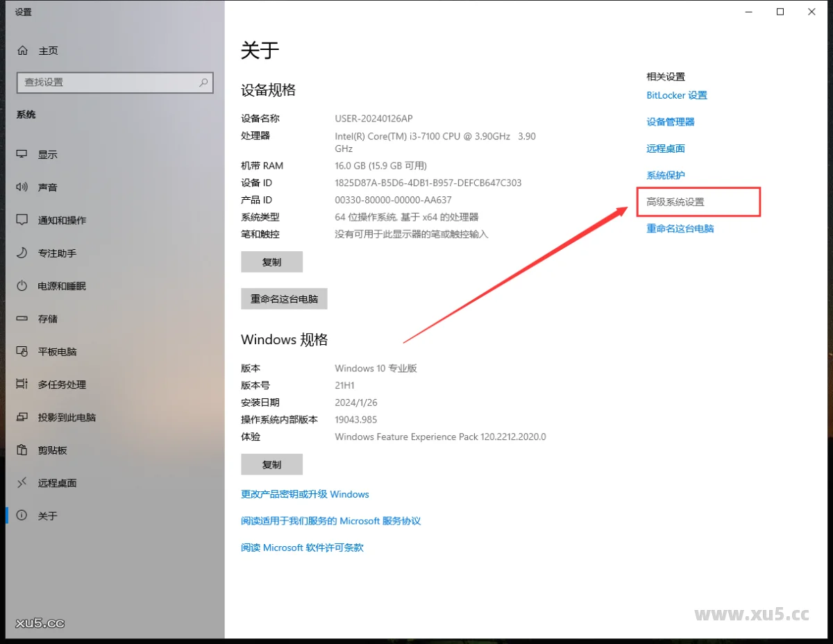The height and width of the screenshot is (644, 833).
Task: Select the Sound speaker icon
Action: (x=22, y=187)
